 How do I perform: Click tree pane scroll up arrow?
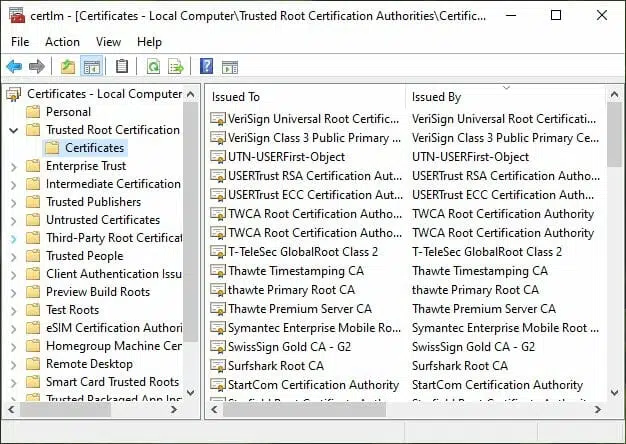click(x=191, y=95)
